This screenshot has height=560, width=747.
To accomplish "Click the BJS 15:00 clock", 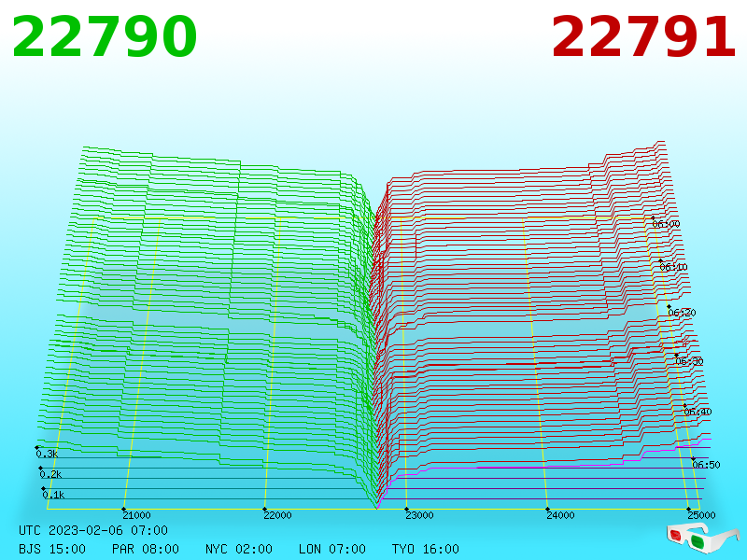I will click(52, 549).
